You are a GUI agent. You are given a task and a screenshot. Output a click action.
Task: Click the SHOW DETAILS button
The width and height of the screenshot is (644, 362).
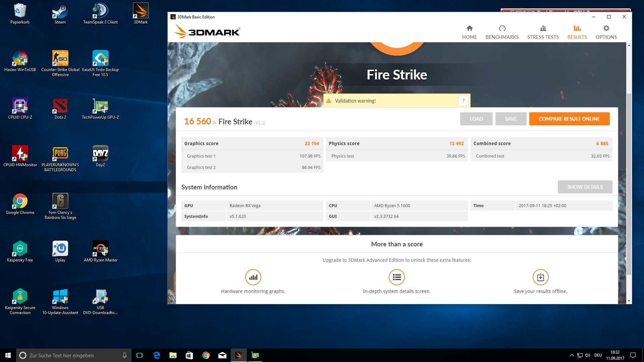tap(585, 187)
